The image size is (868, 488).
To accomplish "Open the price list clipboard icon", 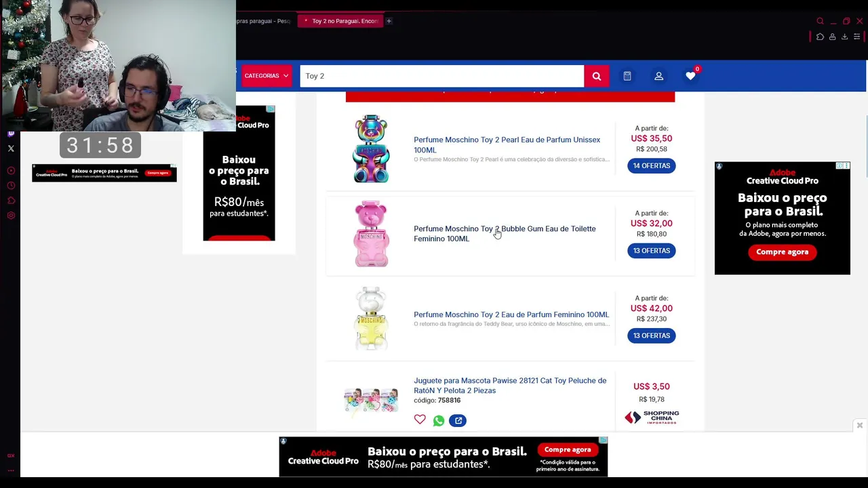I will pyautogui.click(x=627, y=76).
